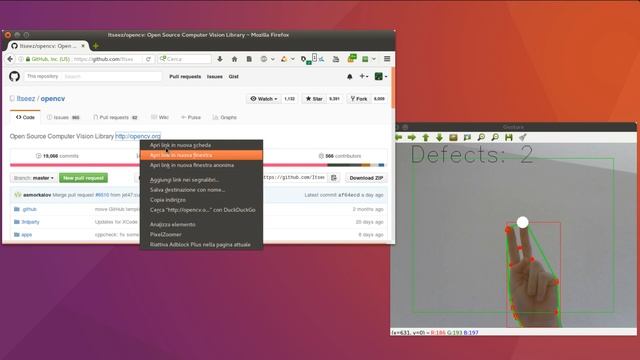Pan right in the Gesture image window

pos(412,138)
